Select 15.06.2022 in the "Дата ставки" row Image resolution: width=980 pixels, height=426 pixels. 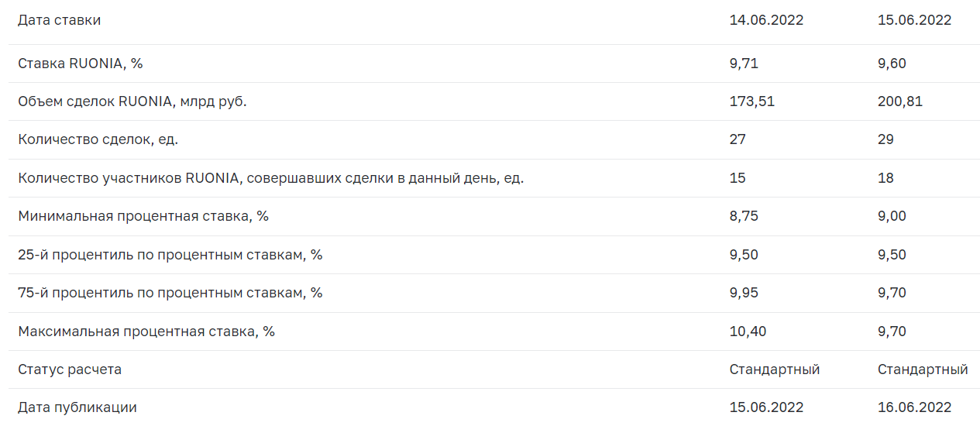click(x=914, y=21)
